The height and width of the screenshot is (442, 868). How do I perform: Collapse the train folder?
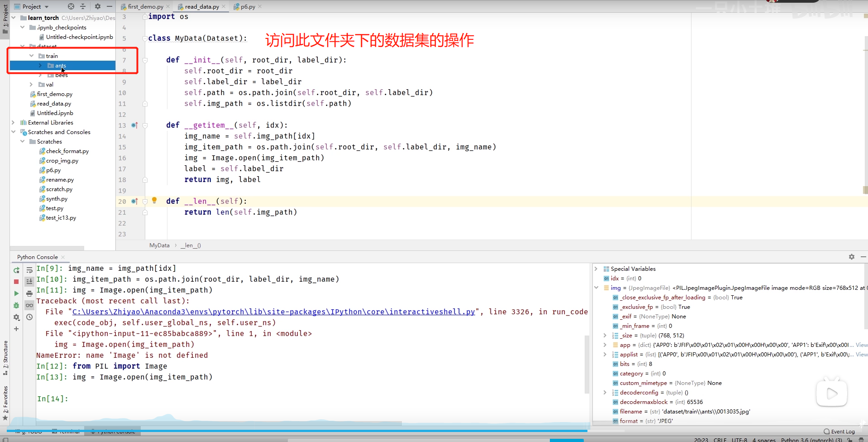coord(31,56)
